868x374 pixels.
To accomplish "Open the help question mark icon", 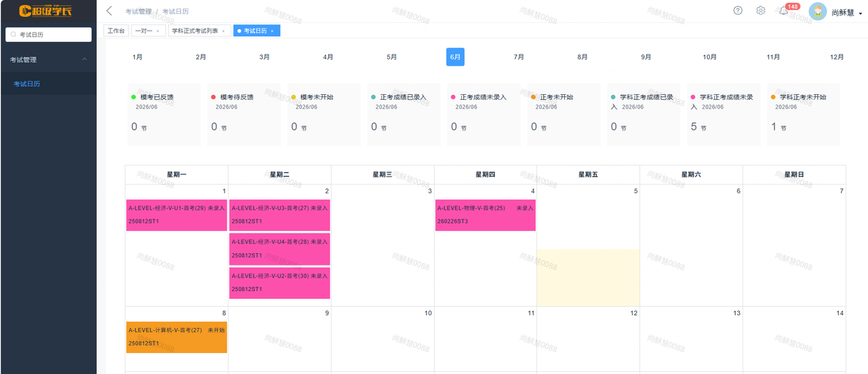I will [738, 10].
